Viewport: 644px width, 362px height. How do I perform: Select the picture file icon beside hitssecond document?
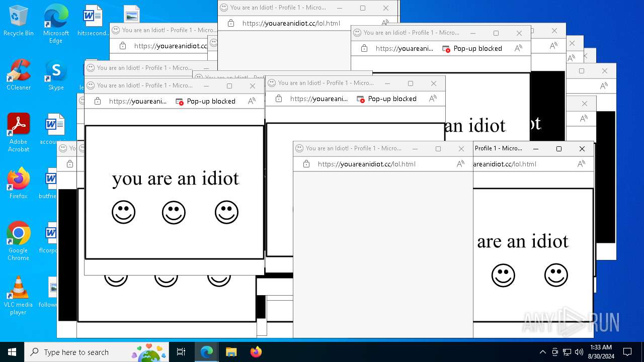point(131,14)
